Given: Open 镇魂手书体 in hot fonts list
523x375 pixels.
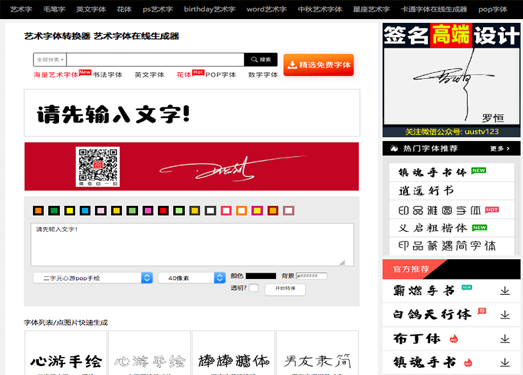Looking at the screenshot, I should pyautogui.click(x=451, y=172).
